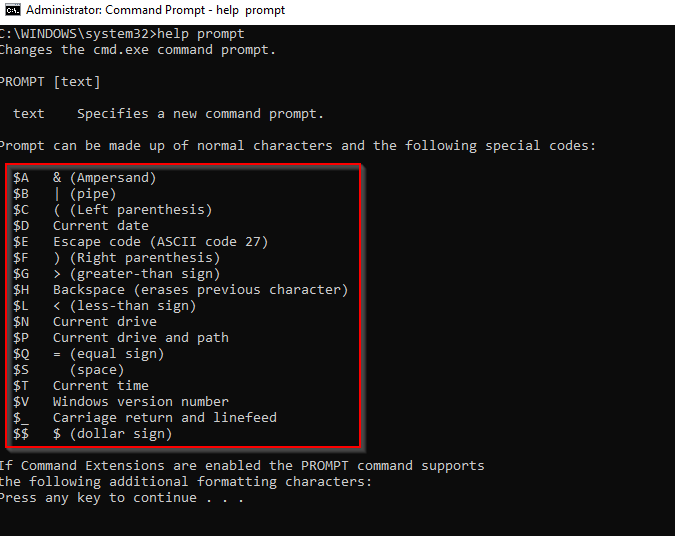The height and width of the screenshot is (536, 675).
Task: Click the $G greater-than sign line
Action: click(x=116, y=274)
